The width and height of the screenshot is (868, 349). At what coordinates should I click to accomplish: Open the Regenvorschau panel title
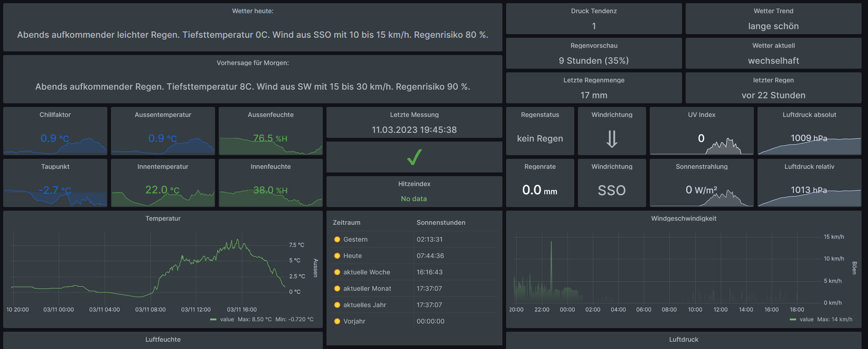pos(594,46)
